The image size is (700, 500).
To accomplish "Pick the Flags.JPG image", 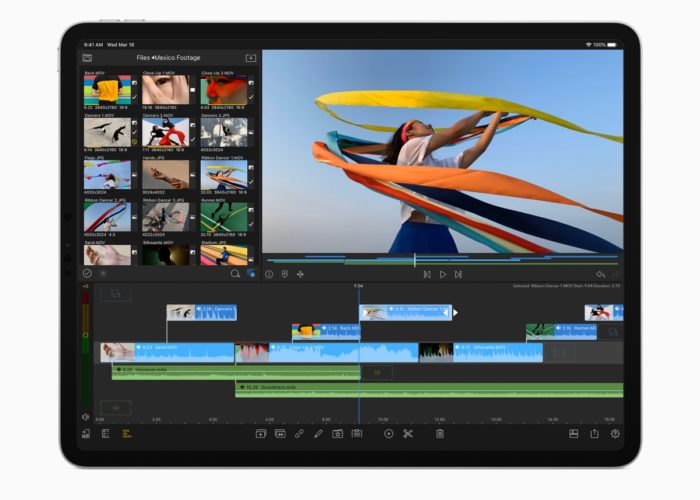I will pos(107,175).
